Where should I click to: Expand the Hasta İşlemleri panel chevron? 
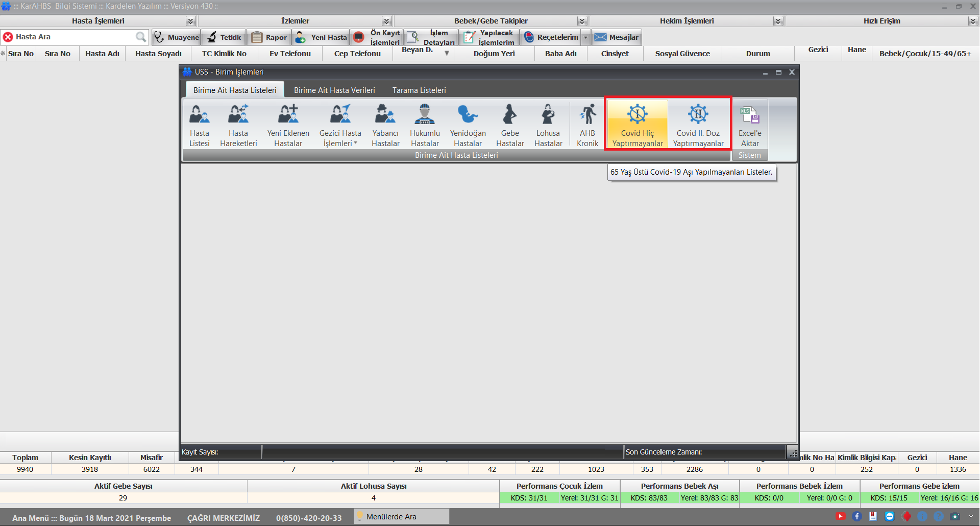pos(190,21)
